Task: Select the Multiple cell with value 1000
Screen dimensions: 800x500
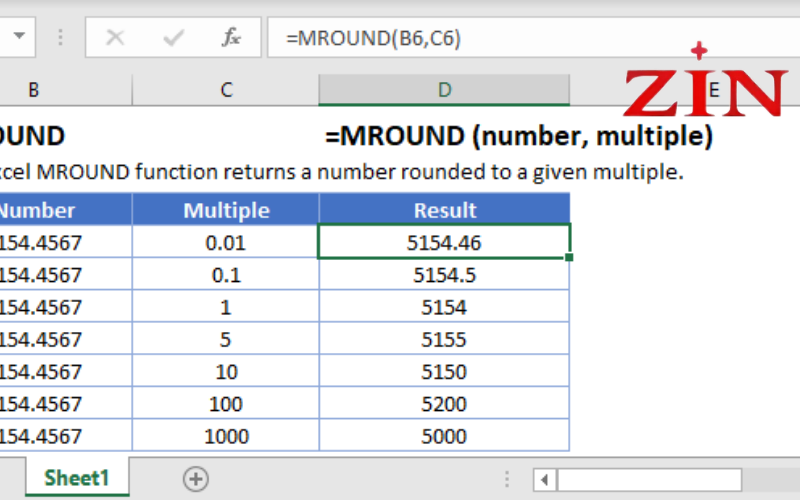Action: click(226, 436)
